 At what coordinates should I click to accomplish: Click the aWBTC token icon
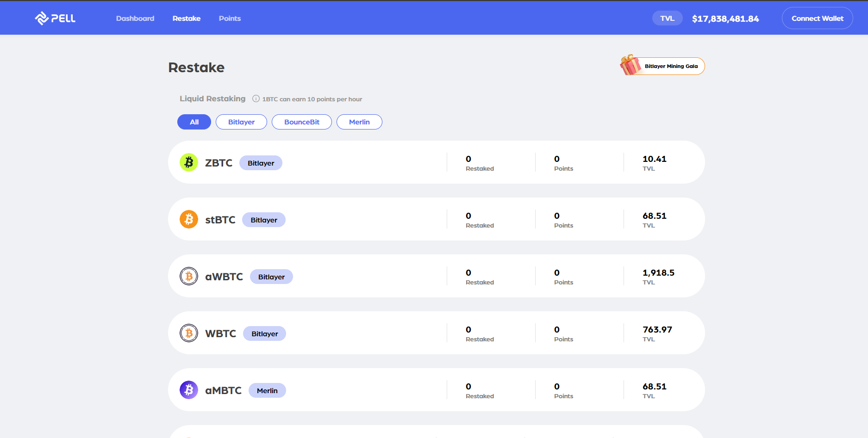[189, 276]
